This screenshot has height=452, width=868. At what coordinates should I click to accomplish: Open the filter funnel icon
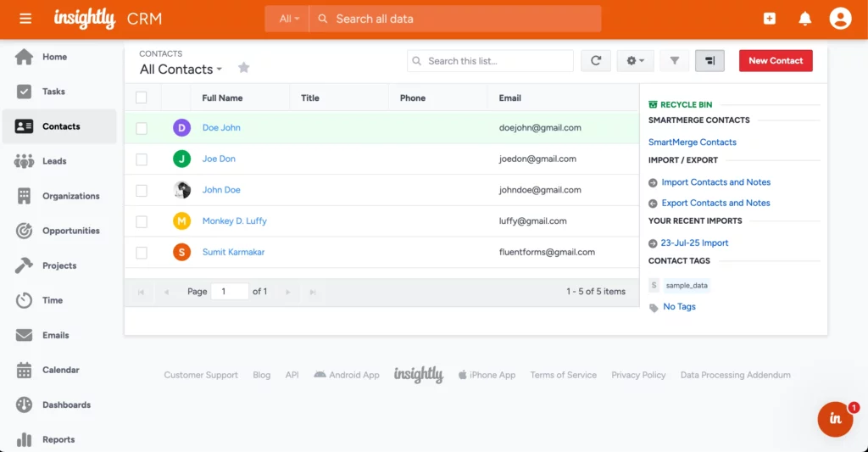pos(674,61)
